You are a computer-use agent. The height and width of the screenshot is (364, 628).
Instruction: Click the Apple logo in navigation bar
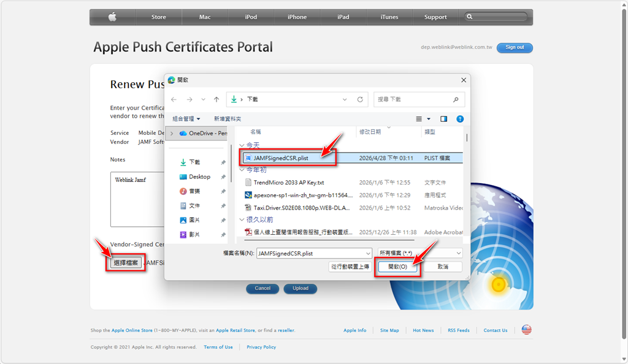pyautogui.click(x=112, y=17)
